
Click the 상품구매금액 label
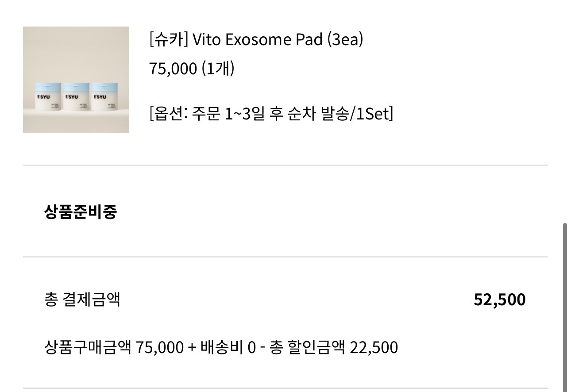(88, 347)
